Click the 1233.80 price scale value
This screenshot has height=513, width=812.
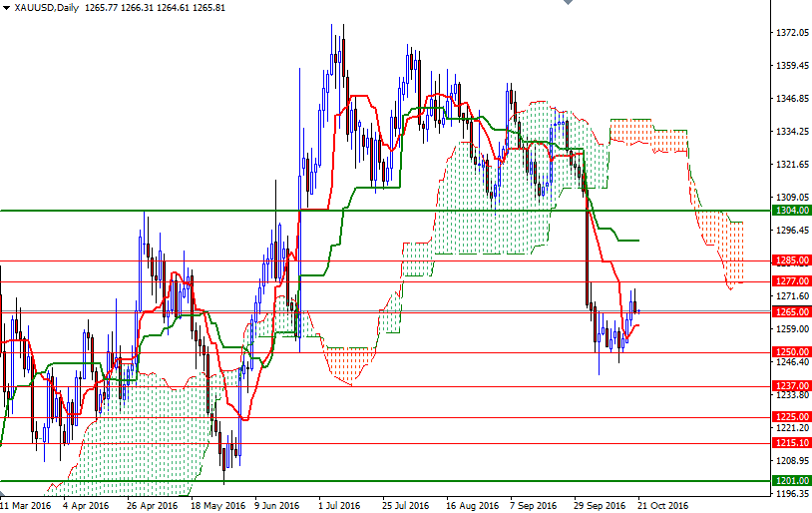click(792, 395)
